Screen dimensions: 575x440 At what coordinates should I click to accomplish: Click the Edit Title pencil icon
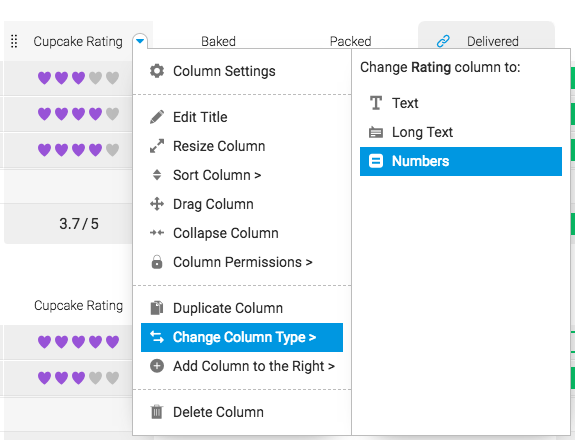click(x=157, y=117)
